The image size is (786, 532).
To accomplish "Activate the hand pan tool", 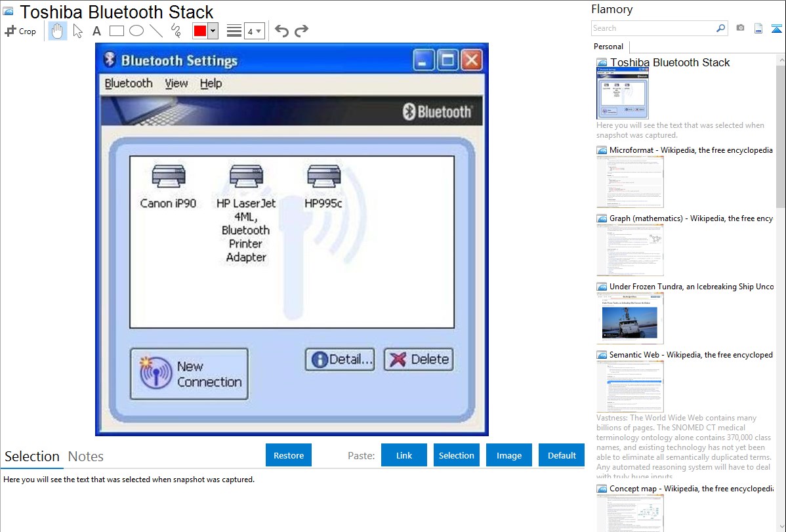I will pos(58,31).
